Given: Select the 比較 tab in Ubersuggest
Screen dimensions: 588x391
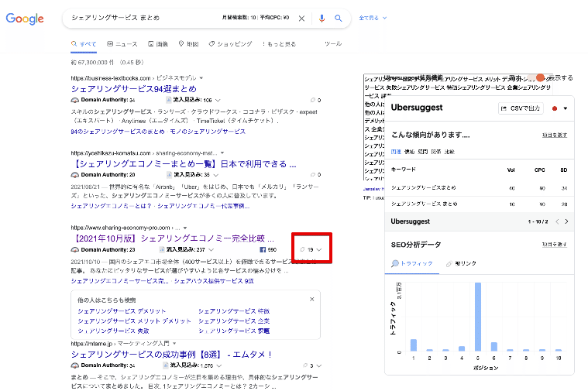Looking at the screenshot, I should coord(449,152).
